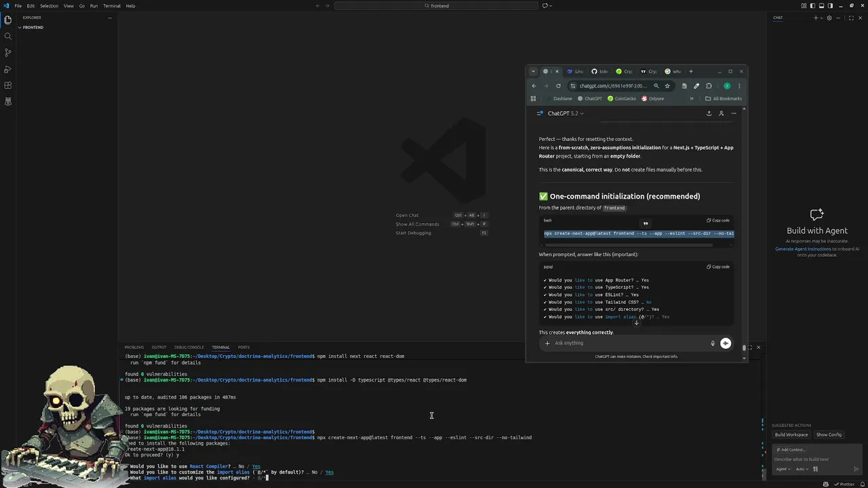Go back in VS Code navigation history
Screen dimensions: 868x488
click(x=318, y=5)
